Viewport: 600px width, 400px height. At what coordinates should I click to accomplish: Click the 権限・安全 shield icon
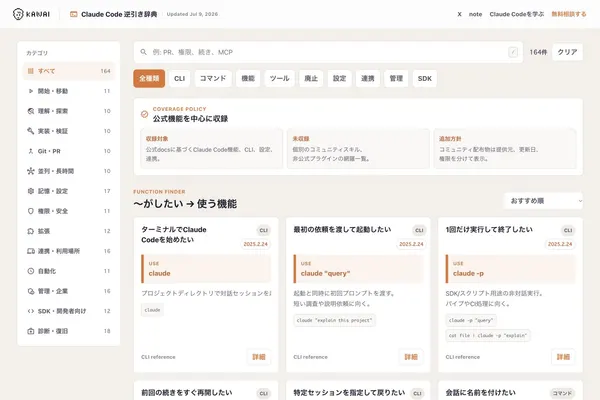pos(31,211)
